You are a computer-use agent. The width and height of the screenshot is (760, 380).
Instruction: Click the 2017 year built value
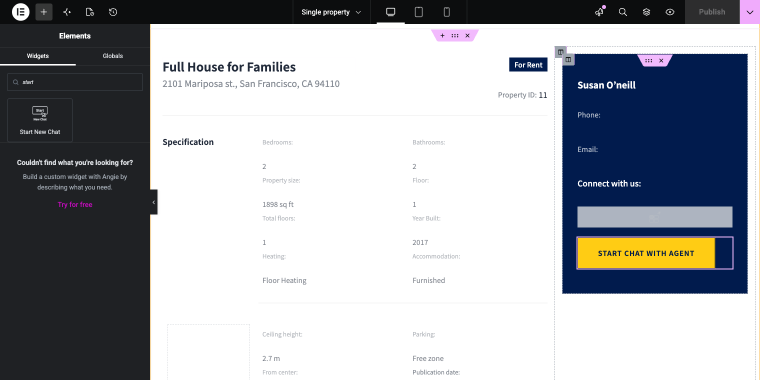(420, 242)
